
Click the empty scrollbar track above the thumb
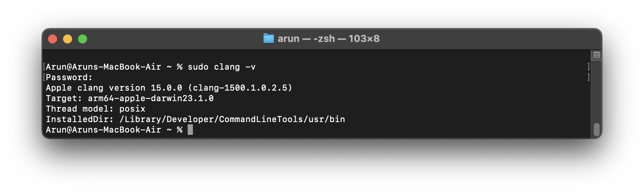[596, 91]
